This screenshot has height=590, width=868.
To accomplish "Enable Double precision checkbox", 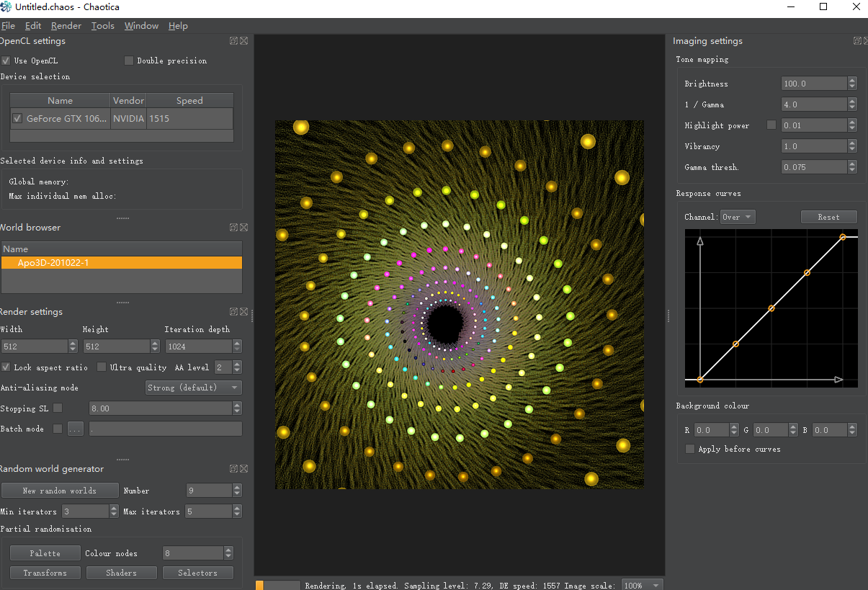I will coord(130,61).
